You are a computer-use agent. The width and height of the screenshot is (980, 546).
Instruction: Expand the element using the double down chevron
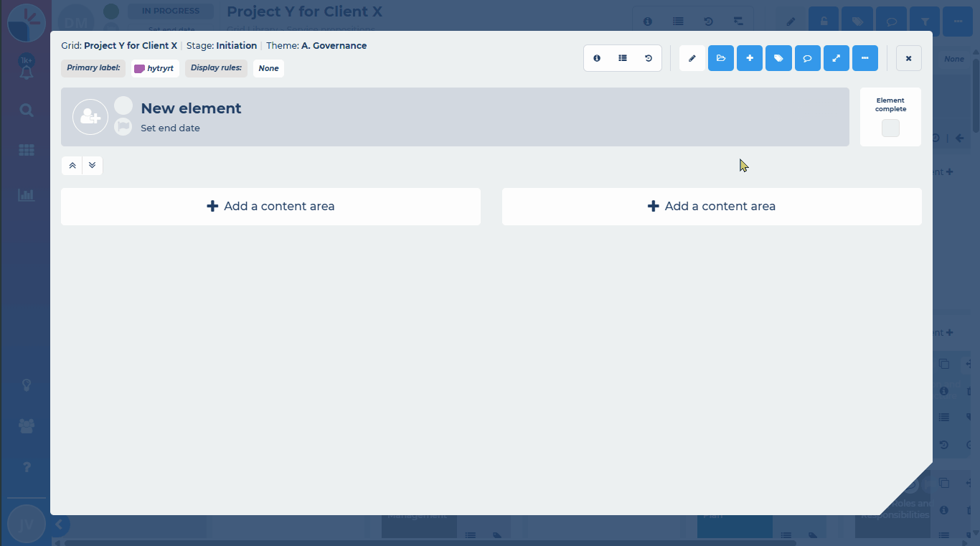pos(92,165)
